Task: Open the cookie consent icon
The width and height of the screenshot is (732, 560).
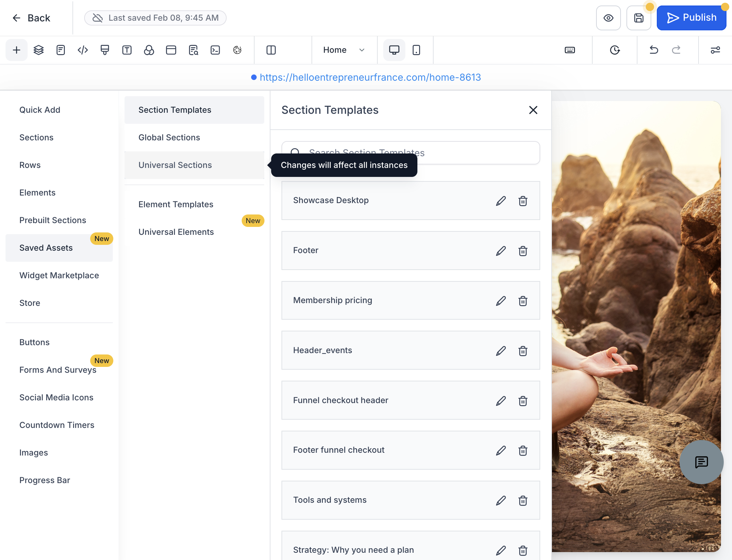Action: pos(237,50)
